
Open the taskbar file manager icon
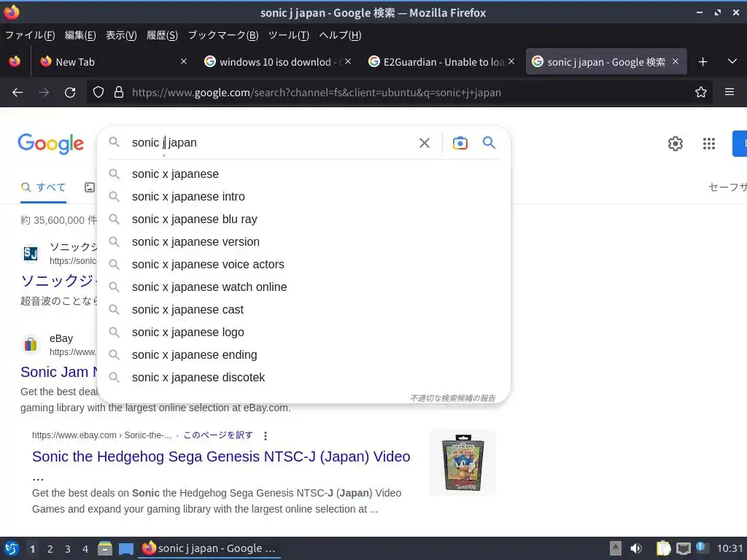pos(105,548)
